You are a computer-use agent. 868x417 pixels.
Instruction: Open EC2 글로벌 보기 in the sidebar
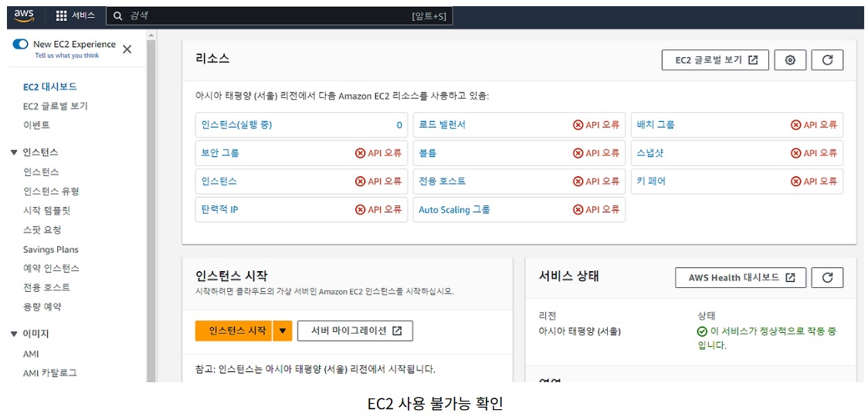[56, 107]
